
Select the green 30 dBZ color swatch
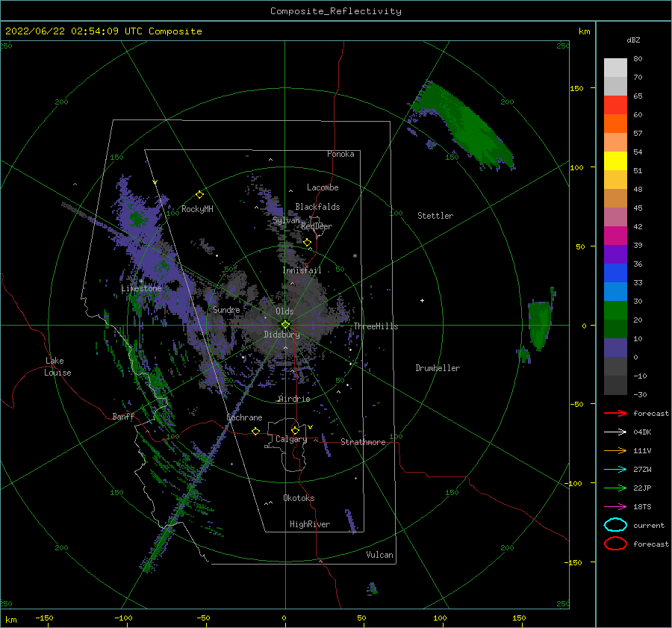tap(615, 311)
